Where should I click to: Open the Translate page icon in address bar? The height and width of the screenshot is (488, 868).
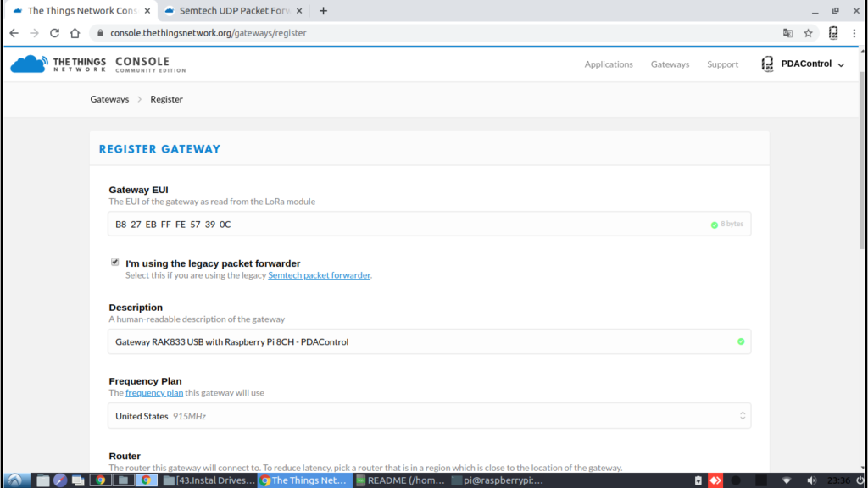(x=787, y=33)
